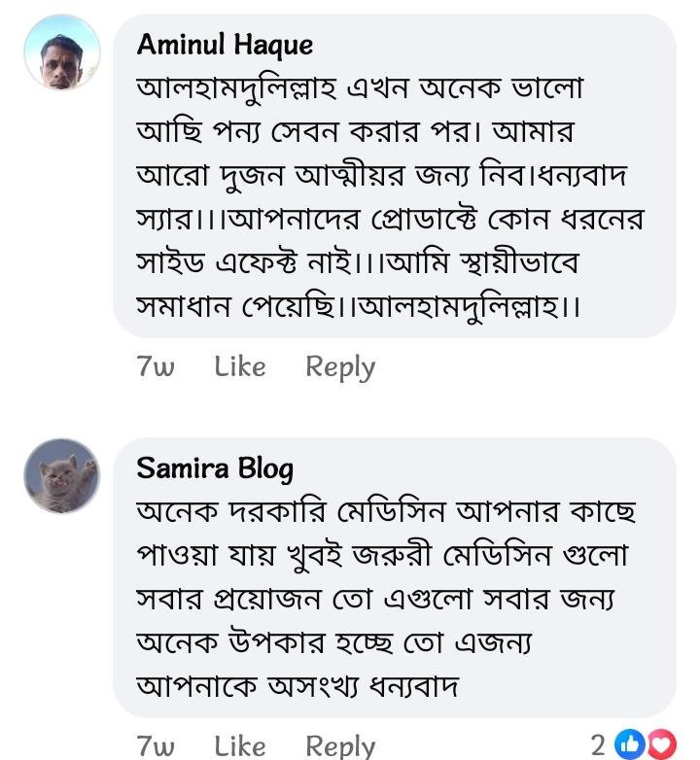The width and height of the screenshot is (700, 760).
Task: Click the red heart reaction icon
Action: tap(661, 744)
